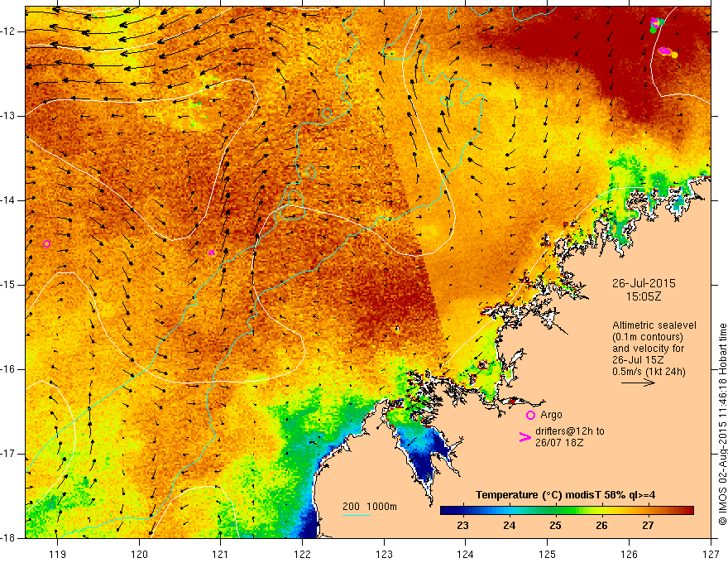Viewport: 728px width, 563px height.
Task: Click the '200 1000m' depth contour label
Action: [370, 507]
